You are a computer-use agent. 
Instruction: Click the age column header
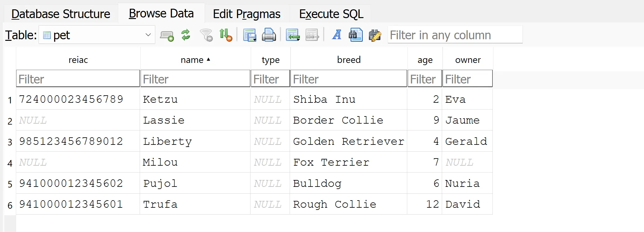click(x=425, y=60)
